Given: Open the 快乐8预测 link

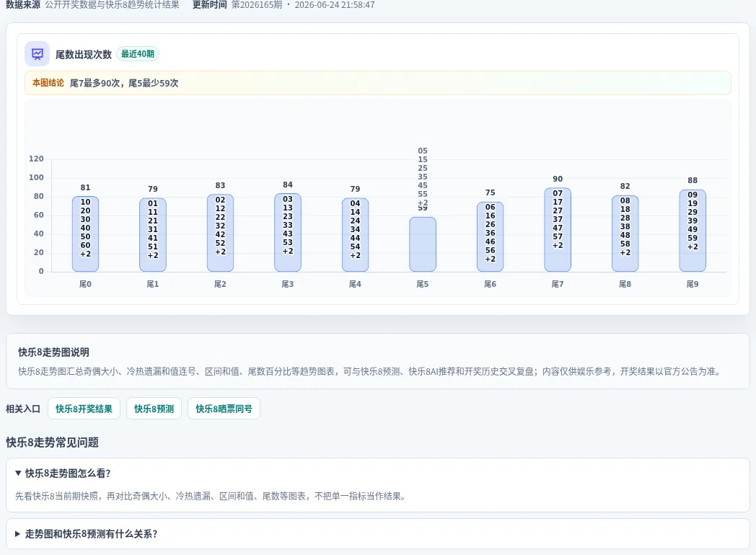Looking at the screenshot, I should pyautogui.click(x=154, y=409).
